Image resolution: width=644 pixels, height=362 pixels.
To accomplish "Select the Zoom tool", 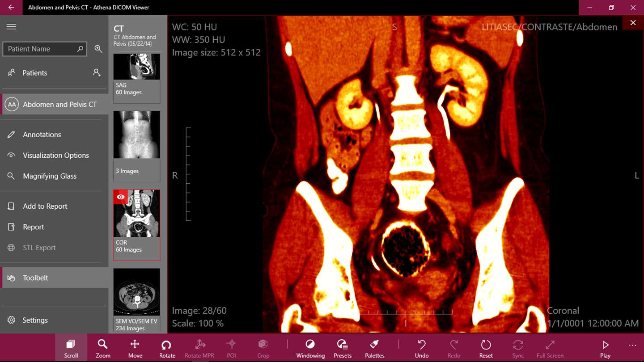I will [103, 348].
